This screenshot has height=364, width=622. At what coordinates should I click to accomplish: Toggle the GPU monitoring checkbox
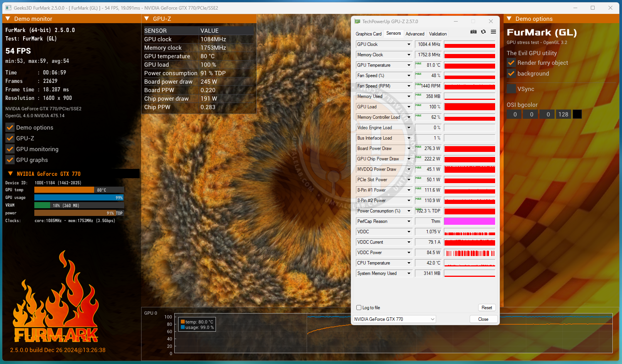[x=10, y=149]
